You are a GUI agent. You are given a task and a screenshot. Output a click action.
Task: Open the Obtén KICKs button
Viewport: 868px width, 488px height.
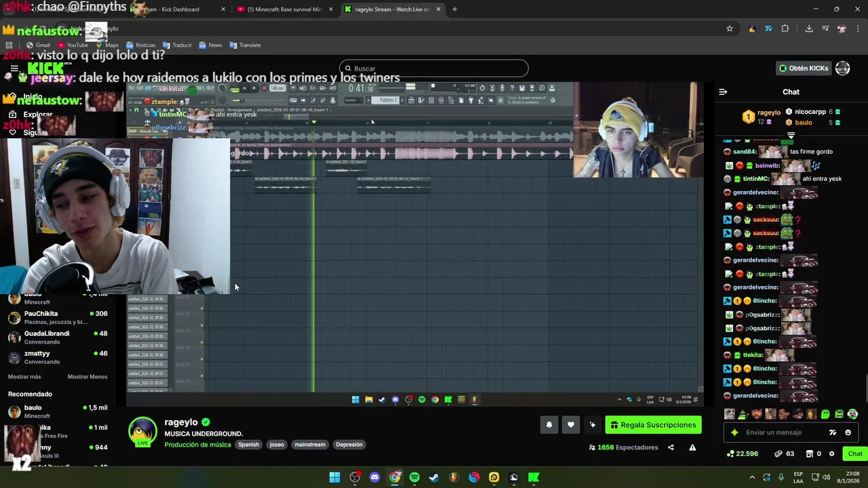pyautogui.click(x=804, y=68)
